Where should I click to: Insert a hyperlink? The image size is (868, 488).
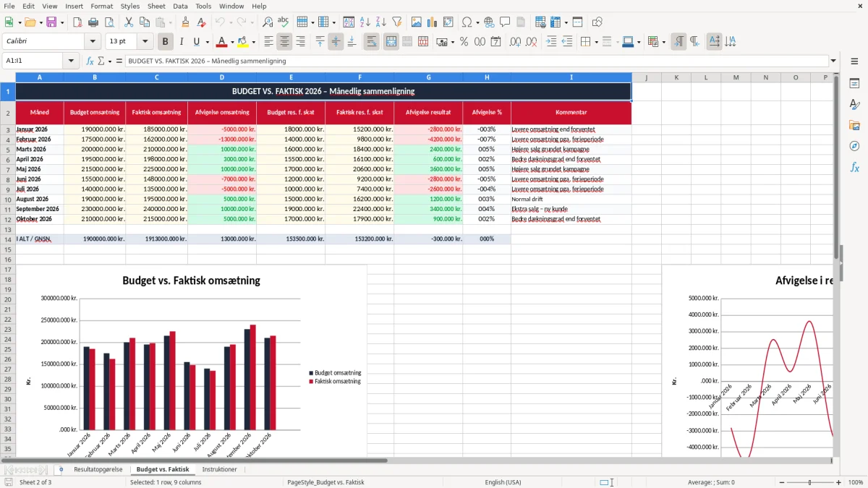point(489,22)
